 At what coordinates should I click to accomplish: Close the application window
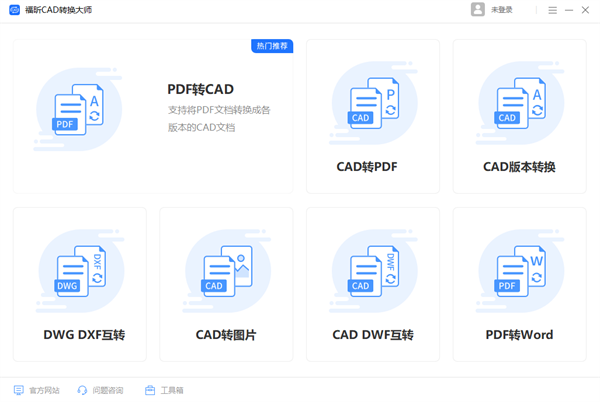tap(585, 10)
